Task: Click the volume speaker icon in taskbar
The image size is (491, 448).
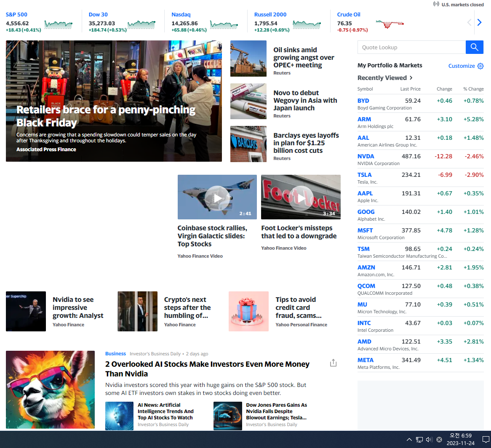Action: click(x=429, y=440)
